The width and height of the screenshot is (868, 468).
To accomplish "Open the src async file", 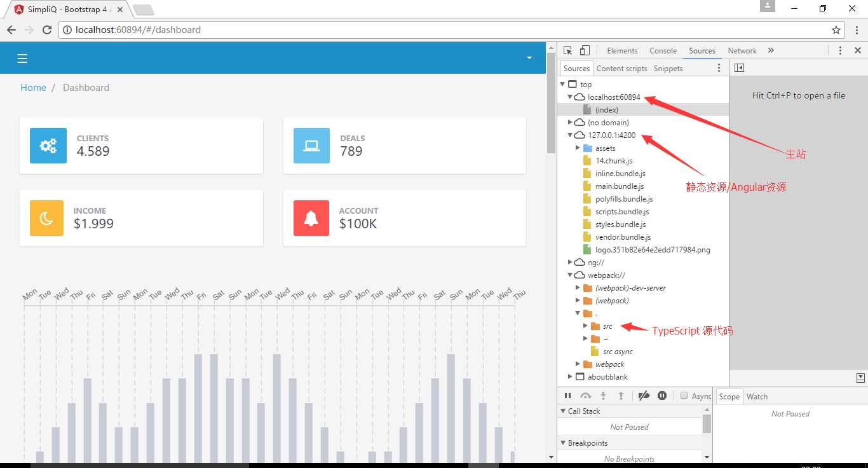I will click(x=618, y=352).
